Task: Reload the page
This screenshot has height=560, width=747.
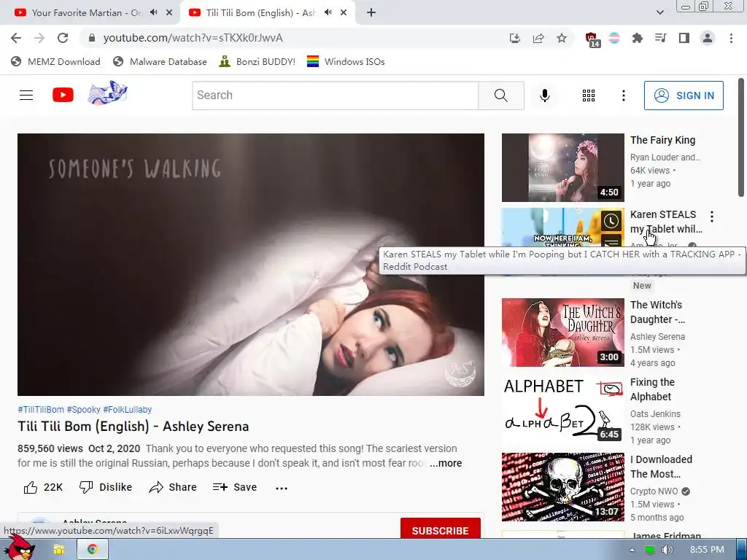Action: tap(63, 38)
